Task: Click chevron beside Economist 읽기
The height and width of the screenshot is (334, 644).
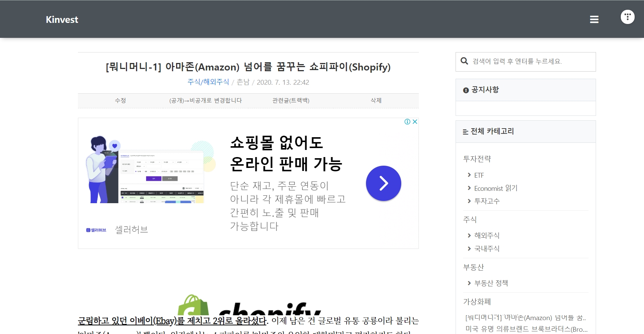Action: [469, 188]
